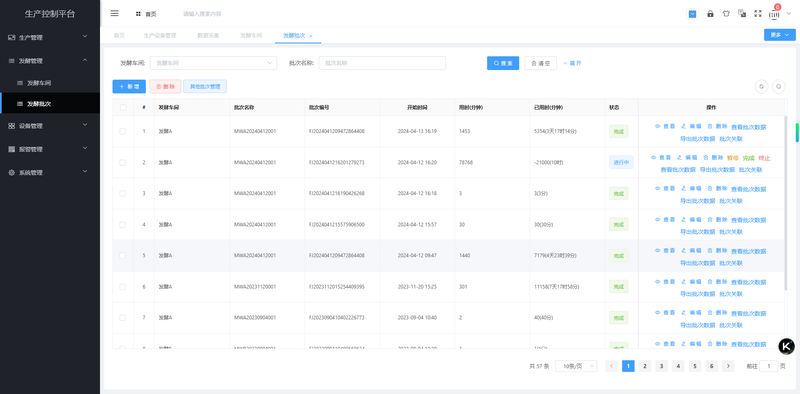Open the 发酵车间 filter dropdown
The image size is (800, 394).
tap(213, 63)
